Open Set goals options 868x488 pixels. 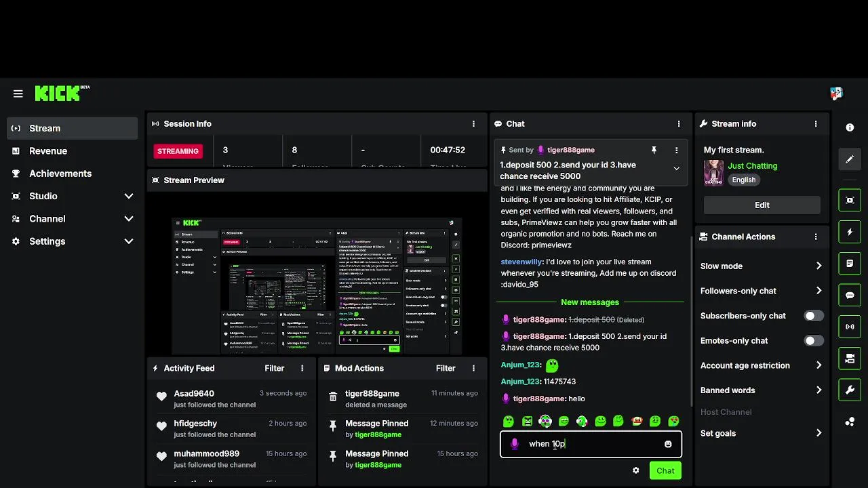coord(762,433)
